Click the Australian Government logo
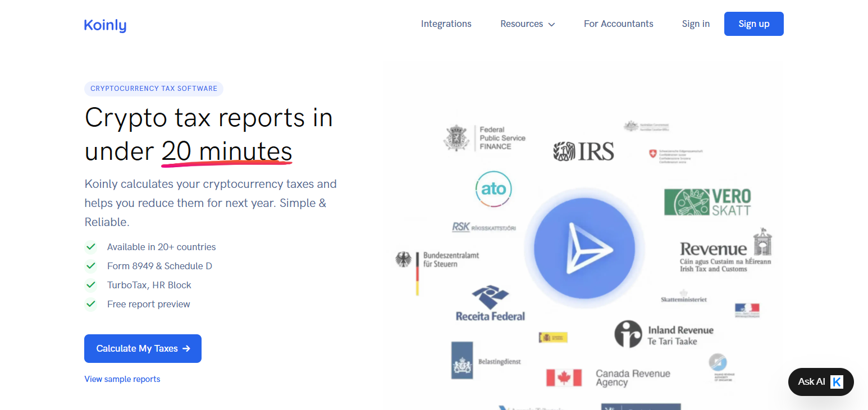Viewport: 868px width, 410px height. click(x=647, y=126)
